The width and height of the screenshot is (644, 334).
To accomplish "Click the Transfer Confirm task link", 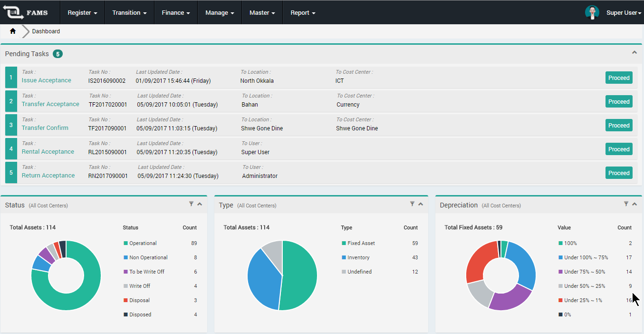I will tap(45, 128).
